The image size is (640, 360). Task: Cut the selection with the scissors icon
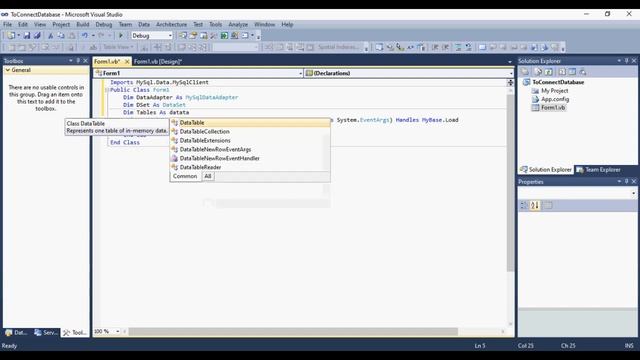tap(51, 36)
